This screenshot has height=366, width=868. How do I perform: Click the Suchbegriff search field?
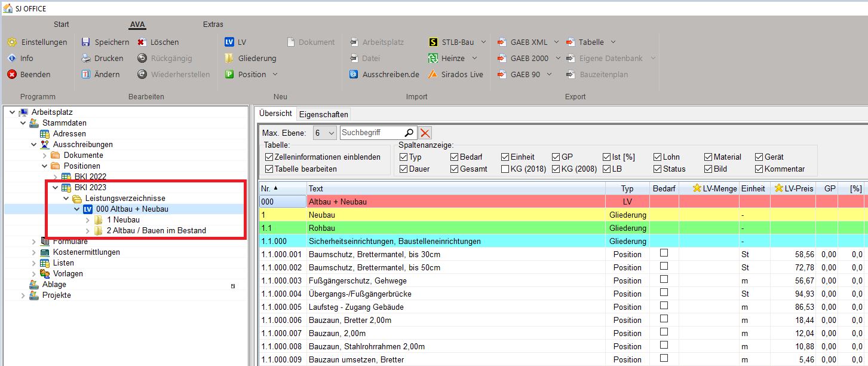click(370, 133)
